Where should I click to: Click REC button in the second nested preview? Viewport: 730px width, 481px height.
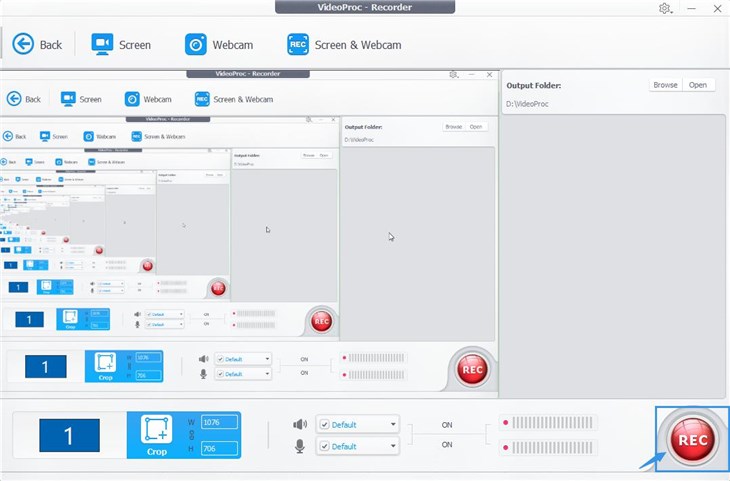click(x=321, y=321)
